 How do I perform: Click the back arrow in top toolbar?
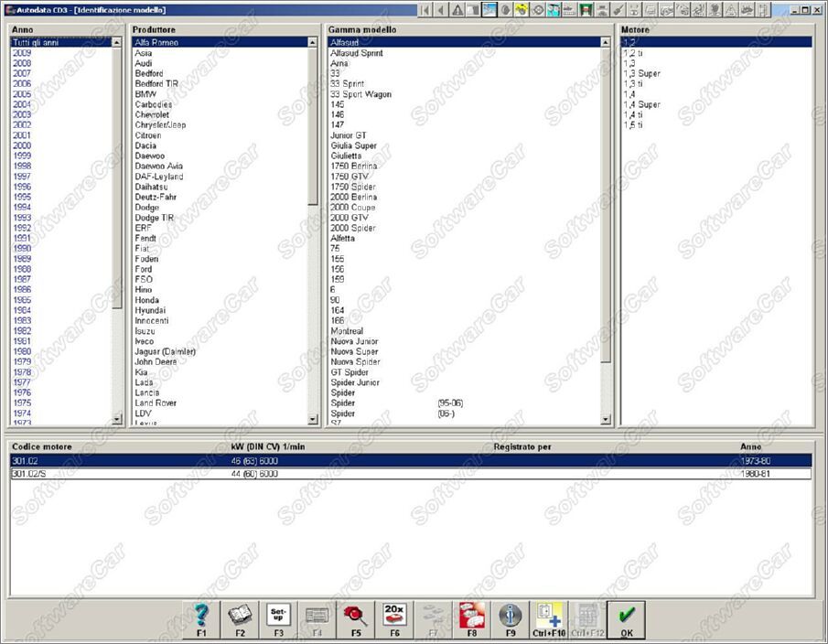click(x=441, y=9)
